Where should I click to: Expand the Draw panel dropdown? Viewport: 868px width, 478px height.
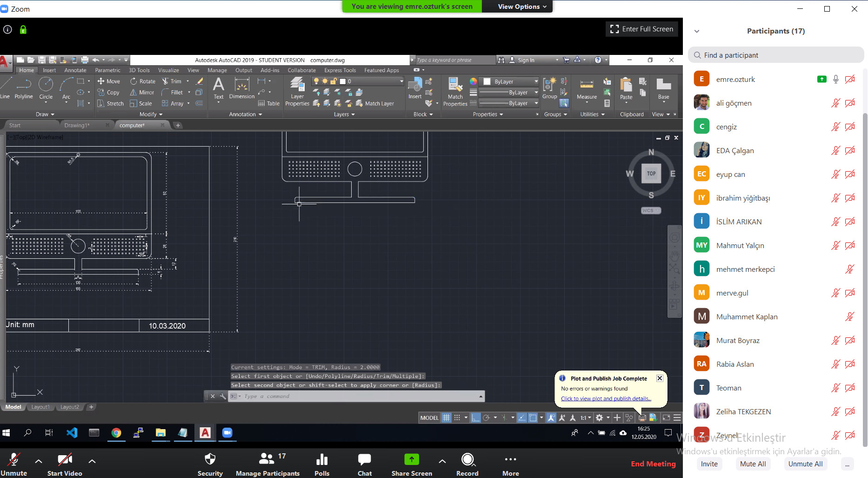tap(45, 114)
